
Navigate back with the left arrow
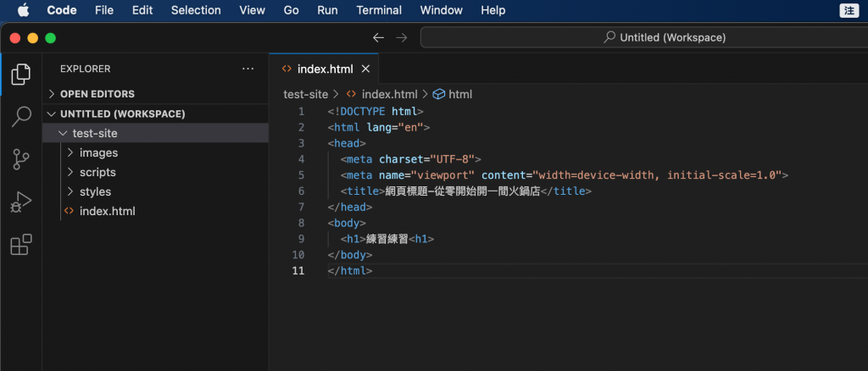coord(378,37)
